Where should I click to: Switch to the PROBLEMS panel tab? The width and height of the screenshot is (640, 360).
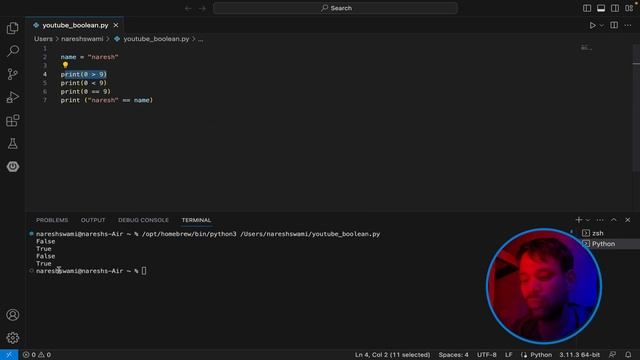click(52, 220)
